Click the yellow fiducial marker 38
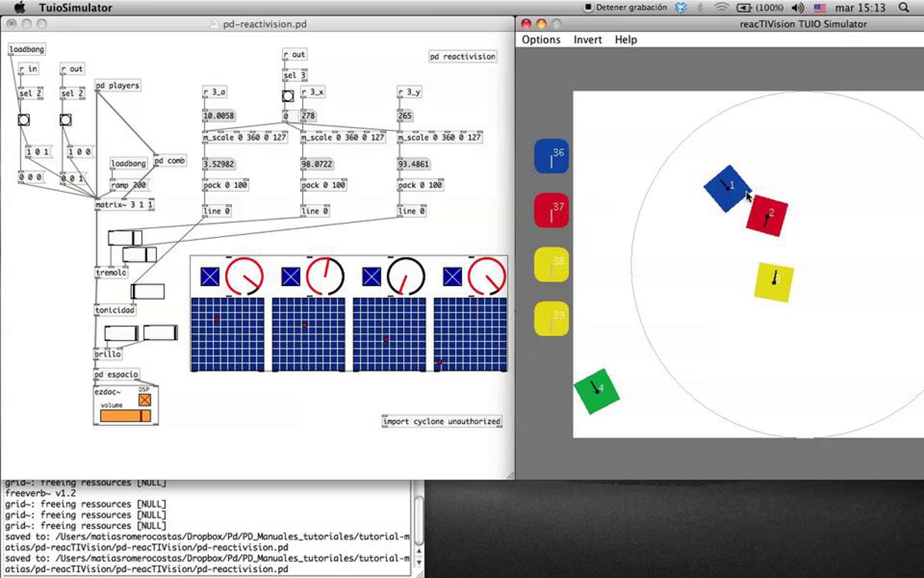 click(x=551, y=264)
